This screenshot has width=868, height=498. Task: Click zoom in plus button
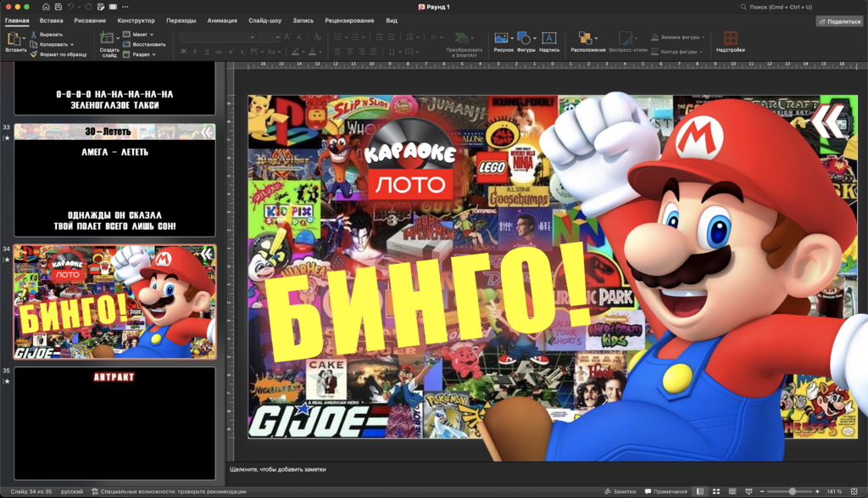click(817, 491)
